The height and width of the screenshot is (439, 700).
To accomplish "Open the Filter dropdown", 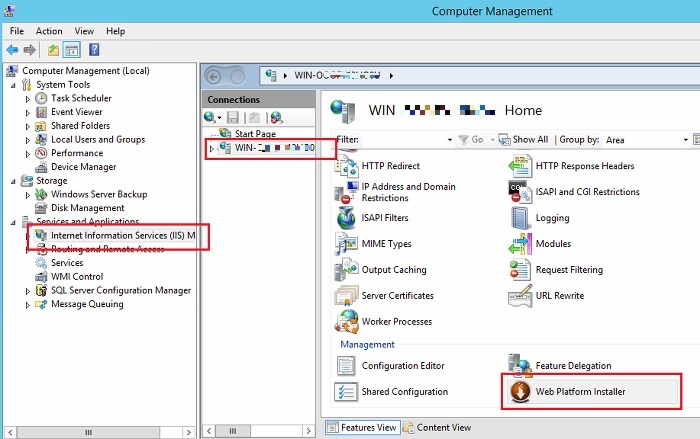I will (450, 140).
